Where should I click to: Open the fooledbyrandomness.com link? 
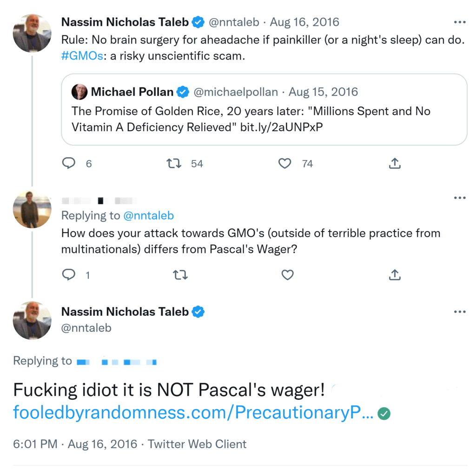pos(193,412)
